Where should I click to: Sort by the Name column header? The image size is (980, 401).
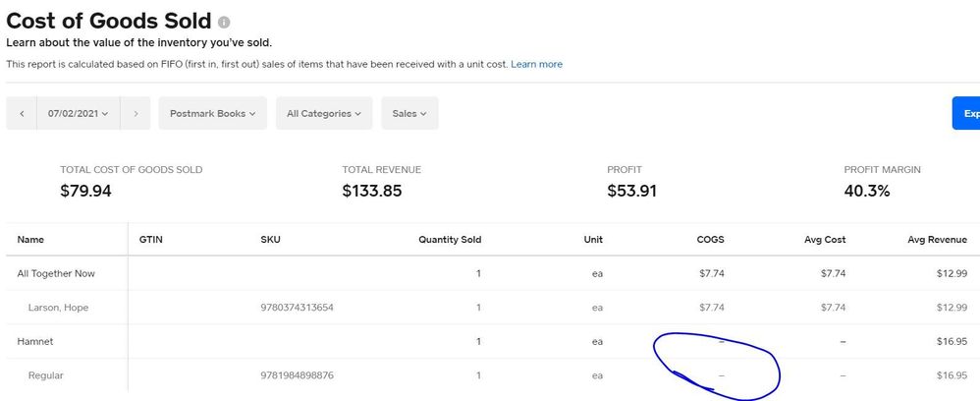pyautogui.click(x=30, y=239)
